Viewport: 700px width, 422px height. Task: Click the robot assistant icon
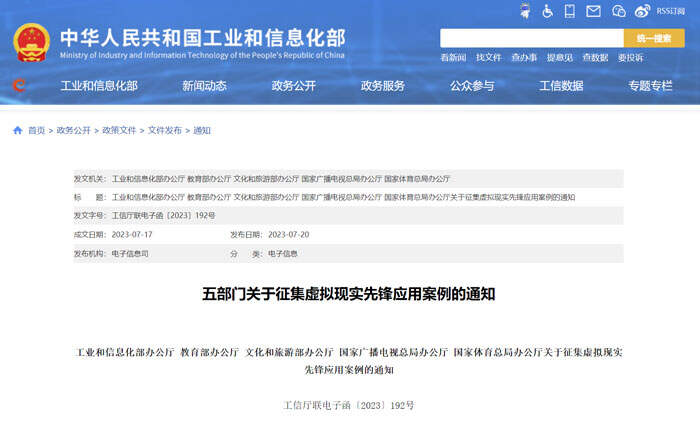point(527,12)
